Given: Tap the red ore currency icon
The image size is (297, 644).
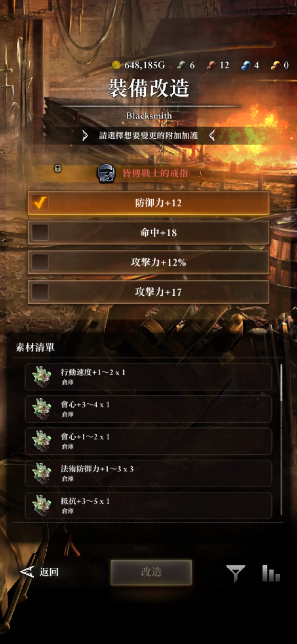Looking at the screenshot, I should [211, 65].
